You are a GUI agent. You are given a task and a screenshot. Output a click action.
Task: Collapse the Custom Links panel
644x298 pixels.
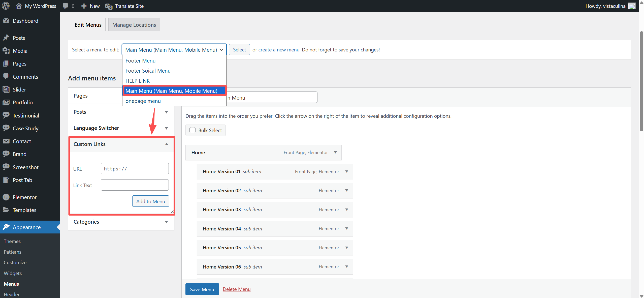(x=167, y=144)
